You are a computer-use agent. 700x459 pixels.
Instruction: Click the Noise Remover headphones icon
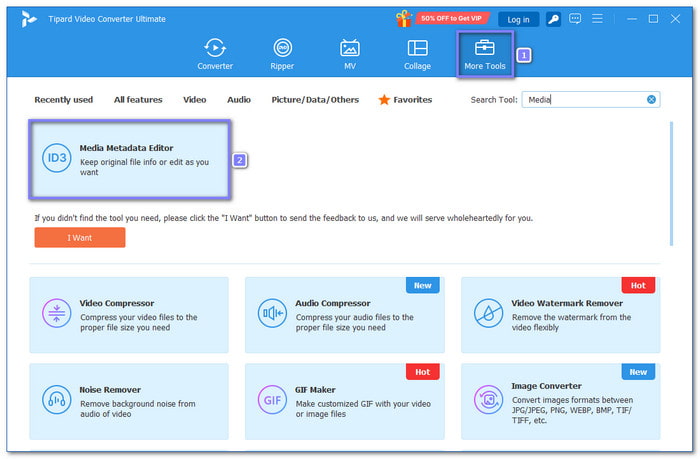(57, 400)
